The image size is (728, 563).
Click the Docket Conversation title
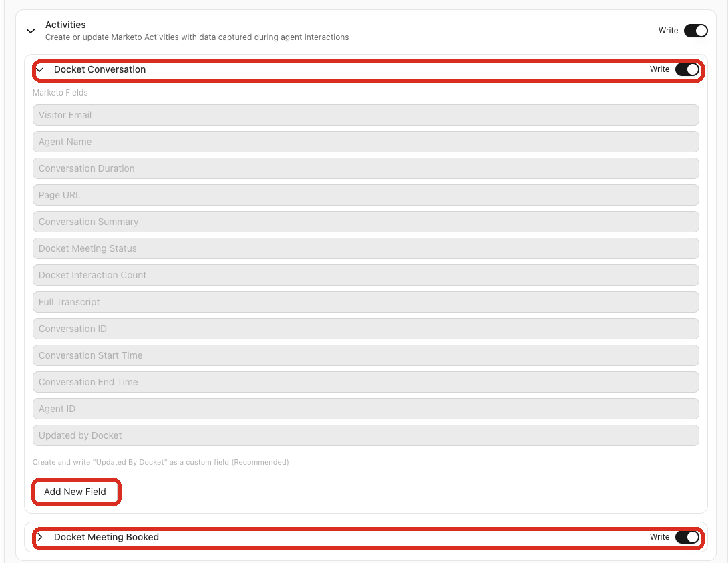pyautogui.click(x=100, y=69)
